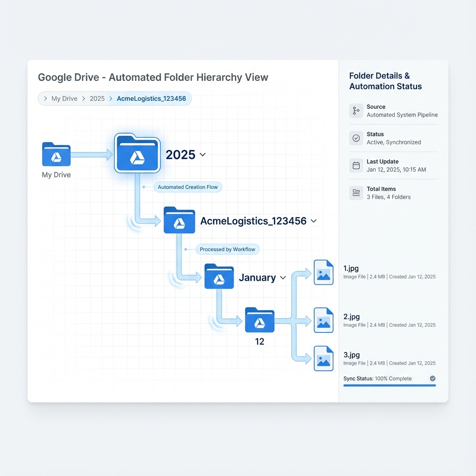Viewport: 476px width, 476px height.
Task: Collapse the AcmeLogistics_123456 chevron
Action: click(x=314, y=221)
